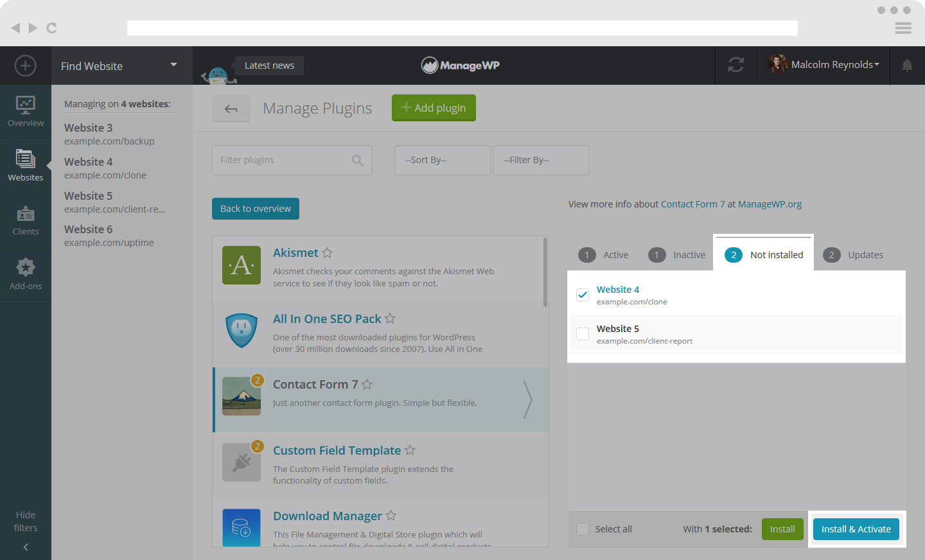Star the Akismet plugin as favorite

click(x=328, y=253)
